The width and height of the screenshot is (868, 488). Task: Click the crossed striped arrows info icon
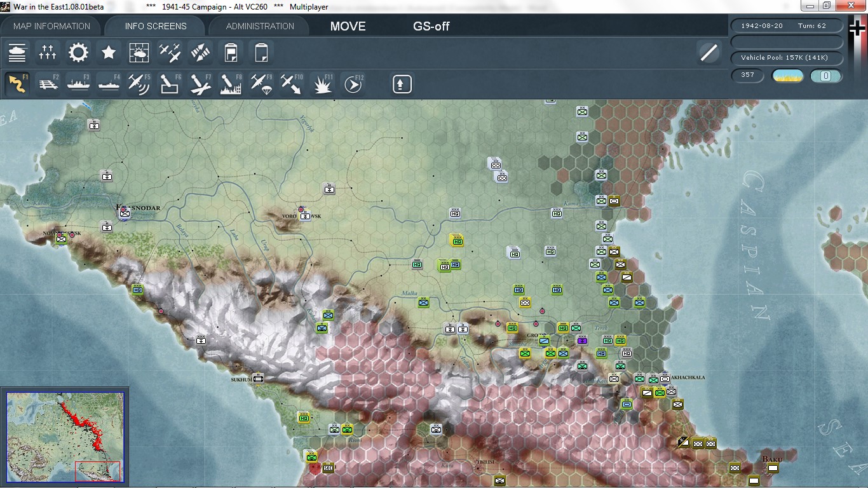(200, 52)
